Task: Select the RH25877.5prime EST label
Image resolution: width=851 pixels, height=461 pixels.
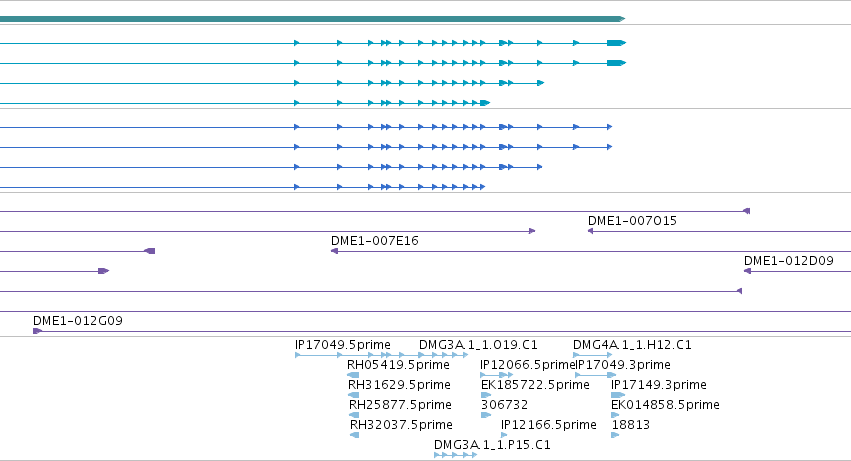Action: (400, 405)
